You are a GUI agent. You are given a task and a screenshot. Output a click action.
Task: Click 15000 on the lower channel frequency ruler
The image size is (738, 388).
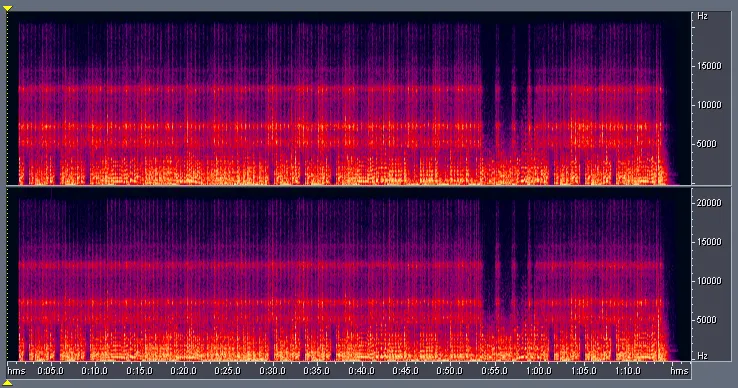click(x=709, y=242)
